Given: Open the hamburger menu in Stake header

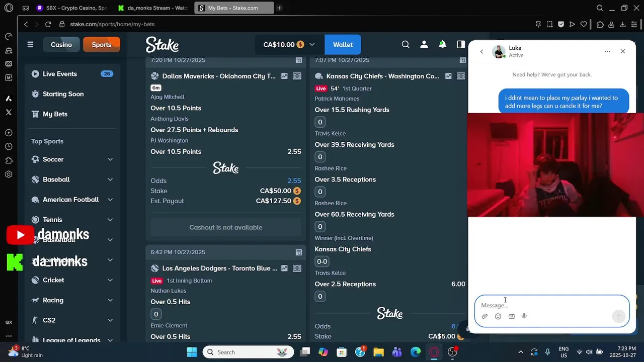Looking at the screenshot, I should pyautogui.click(x=30, y=45).
